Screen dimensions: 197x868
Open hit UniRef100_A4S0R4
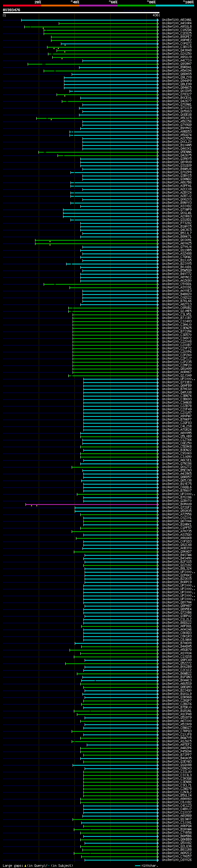[x=177, y=24]
